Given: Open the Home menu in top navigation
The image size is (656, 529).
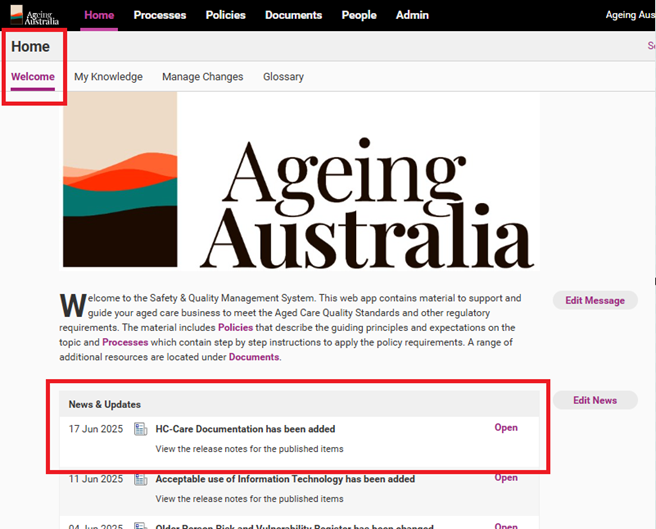Looking at the screenshot, I should pos(99,15).
